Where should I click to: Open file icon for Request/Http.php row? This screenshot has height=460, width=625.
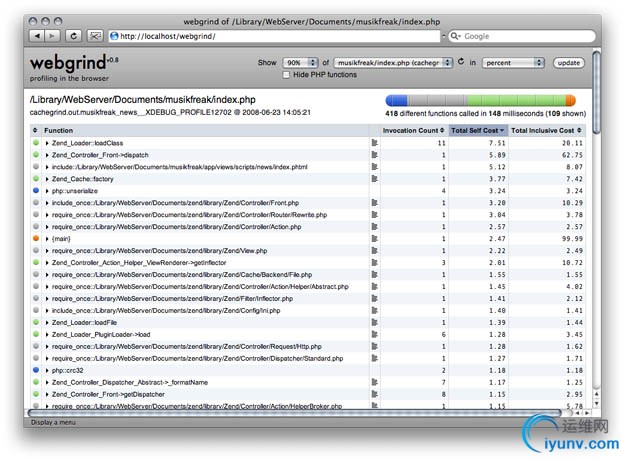[x=374, y=346]
